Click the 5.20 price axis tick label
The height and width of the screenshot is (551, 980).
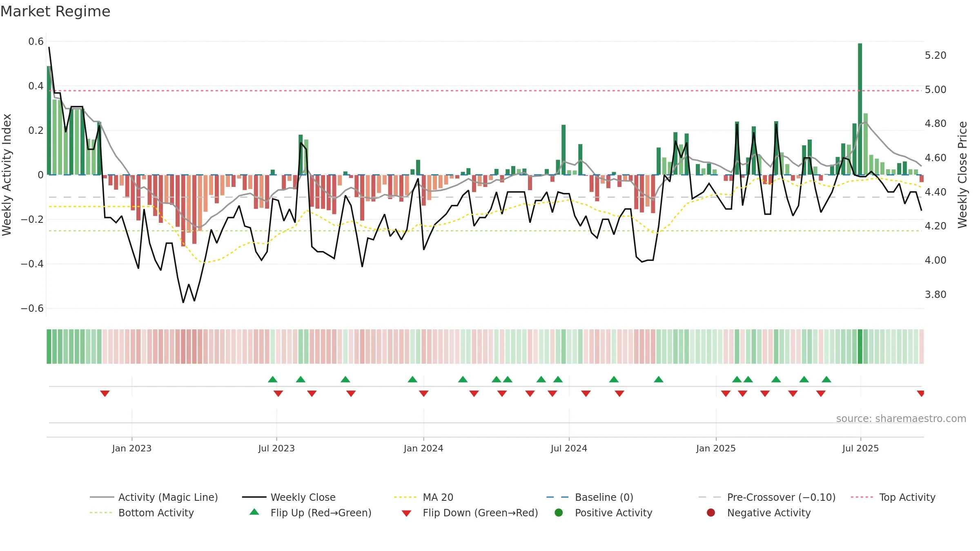(935, 55)
